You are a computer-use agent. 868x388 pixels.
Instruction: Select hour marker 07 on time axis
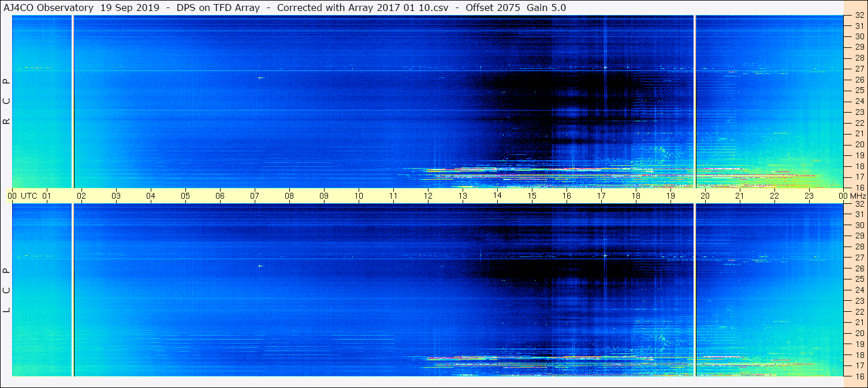click(x=255, y=196)
